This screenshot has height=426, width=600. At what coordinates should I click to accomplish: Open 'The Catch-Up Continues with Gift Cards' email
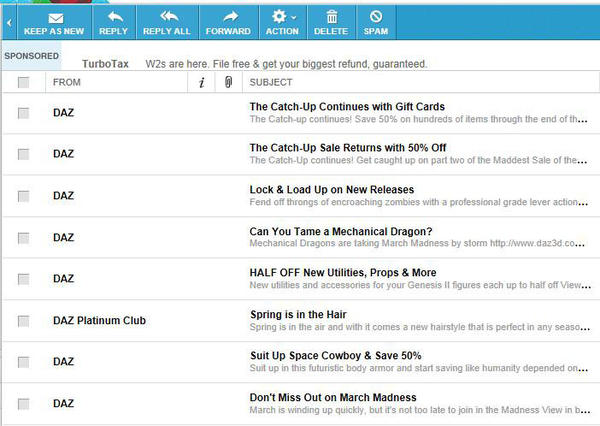coord(347,107)
